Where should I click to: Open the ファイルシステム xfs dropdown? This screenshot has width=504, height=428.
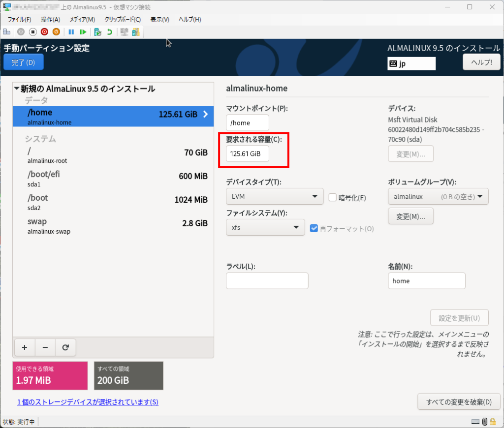click(x=265, y=228)
